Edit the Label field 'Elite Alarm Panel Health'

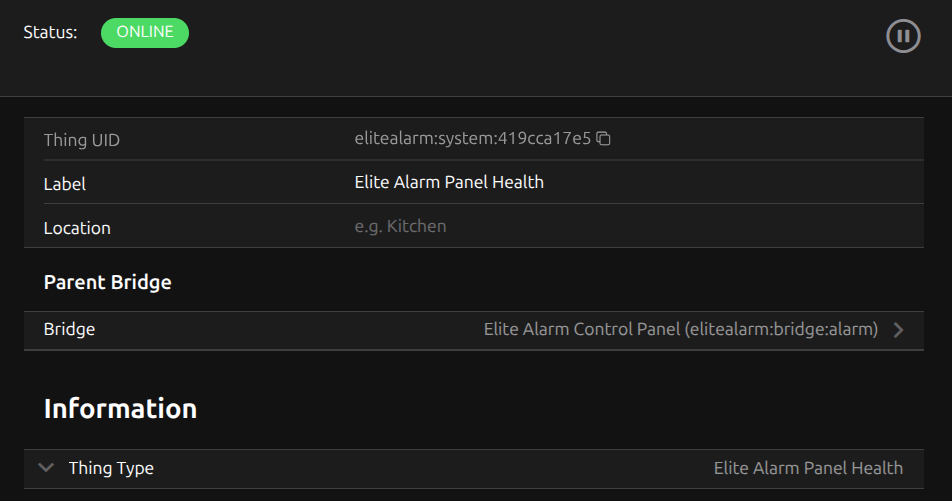pos(449,182)
